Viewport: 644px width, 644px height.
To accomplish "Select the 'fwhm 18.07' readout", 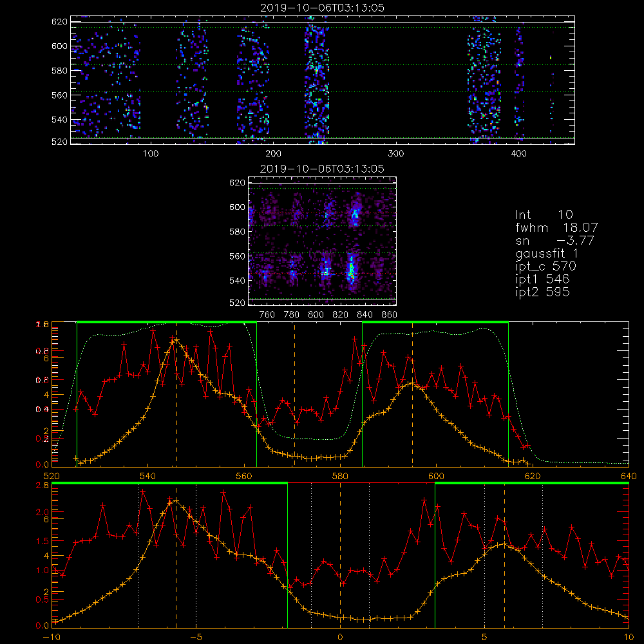I will 556,227.
